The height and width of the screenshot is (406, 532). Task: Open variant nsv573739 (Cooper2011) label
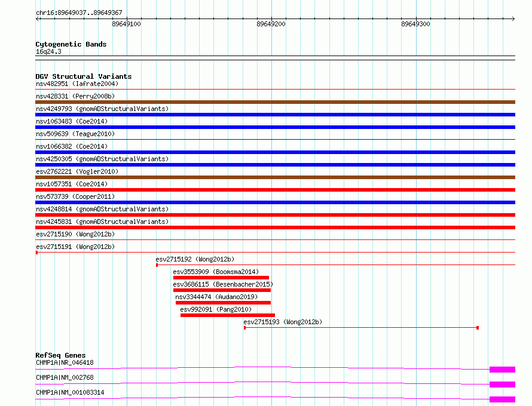tap(75, 196)
